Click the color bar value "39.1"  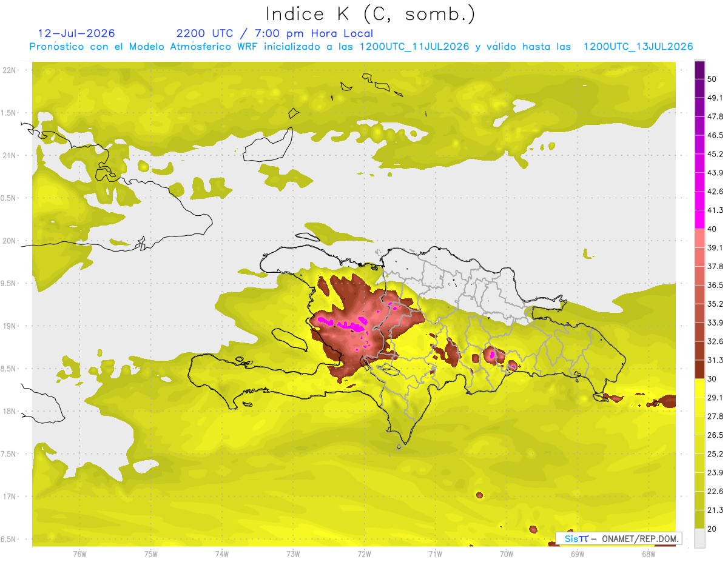(x=715, y=248)
